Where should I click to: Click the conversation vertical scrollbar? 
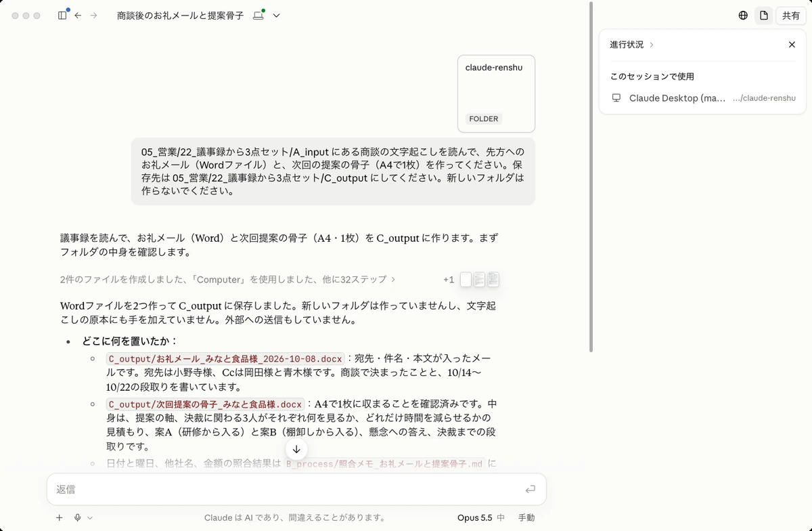592,176
